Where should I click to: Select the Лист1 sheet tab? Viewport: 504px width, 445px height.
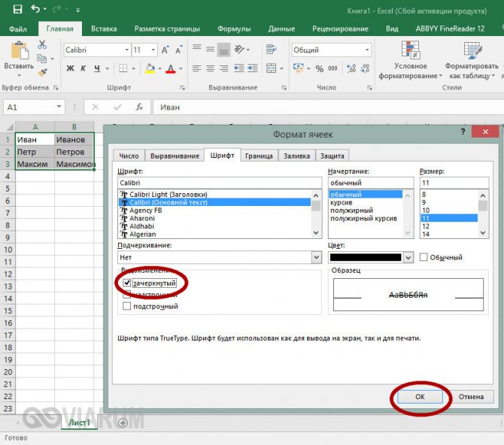click(79, 422)
